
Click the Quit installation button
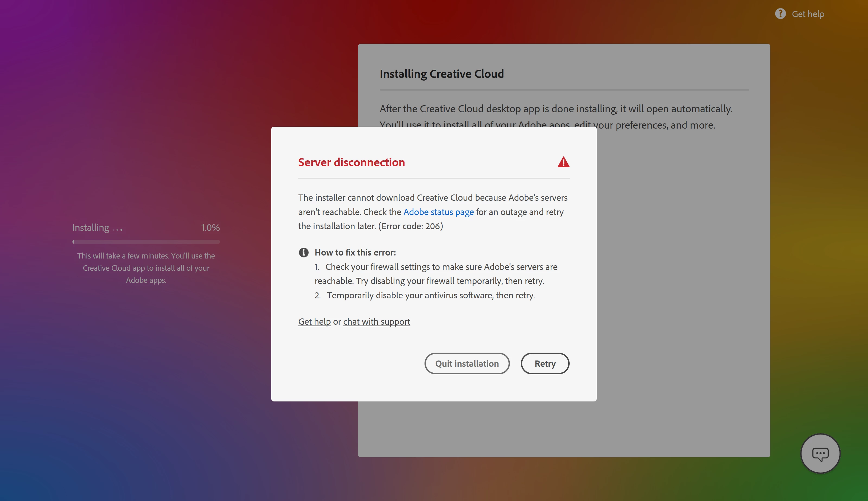click(x=467, y=363)
